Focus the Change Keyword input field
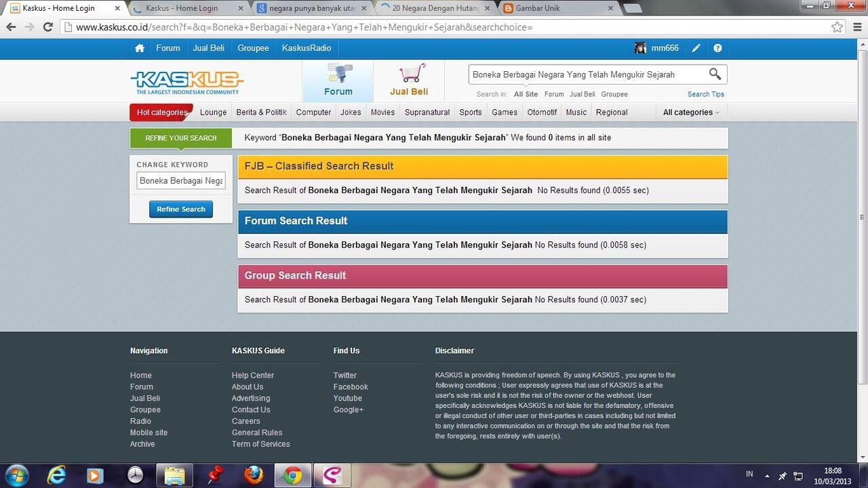 [x=181, y=181]
